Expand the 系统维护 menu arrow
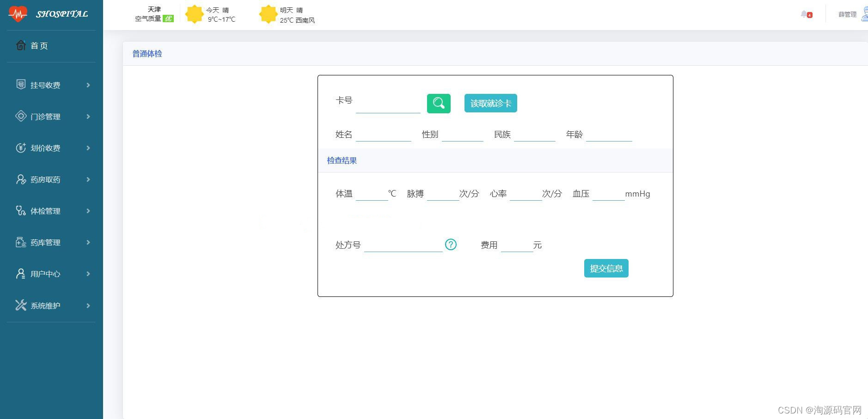868x419 pixels. click(88, 306)
